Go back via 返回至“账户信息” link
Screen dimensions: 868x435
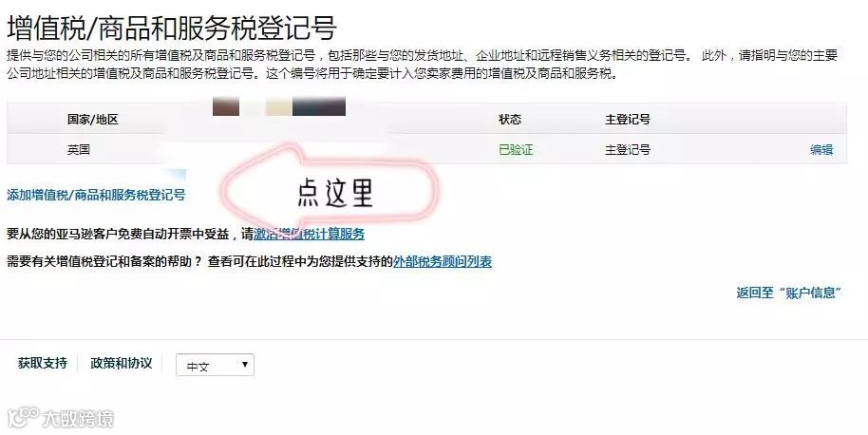coord(789,293)
